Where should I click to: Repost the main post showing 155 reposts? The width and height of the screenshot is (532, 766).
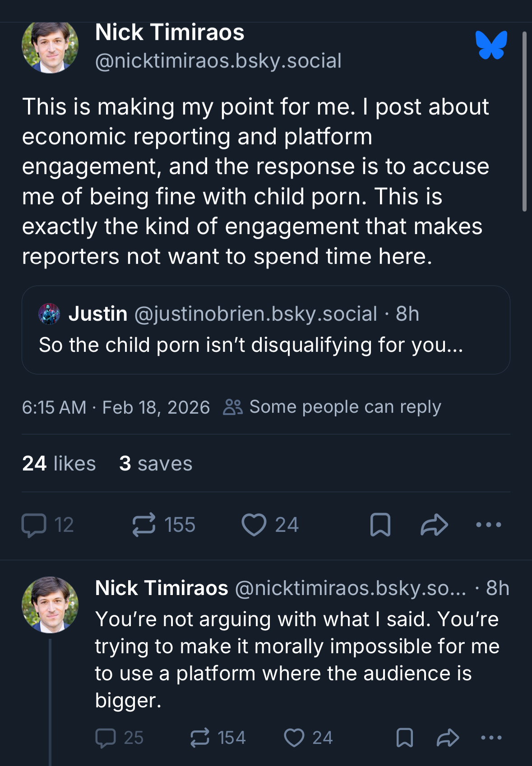(144, 525)
